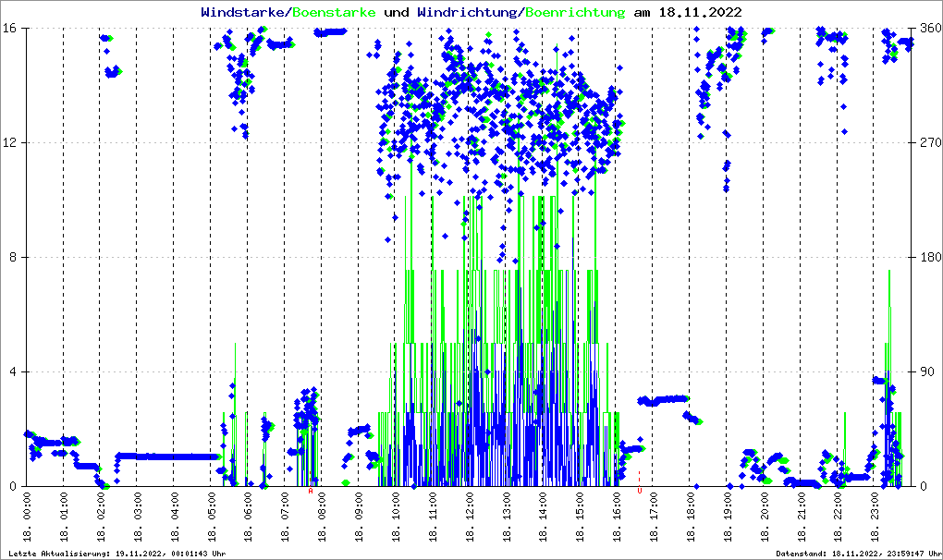This screenshot has height=560, width=943.
Task: Click the 'Datenstand' footer timestamp
Action: (x=858, y=554)
